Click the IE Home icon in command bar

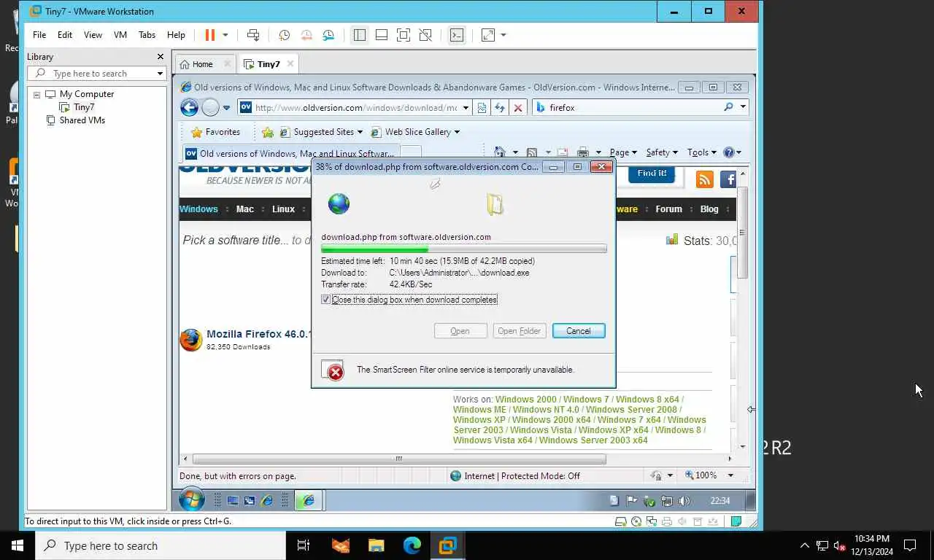coord(500,152)
